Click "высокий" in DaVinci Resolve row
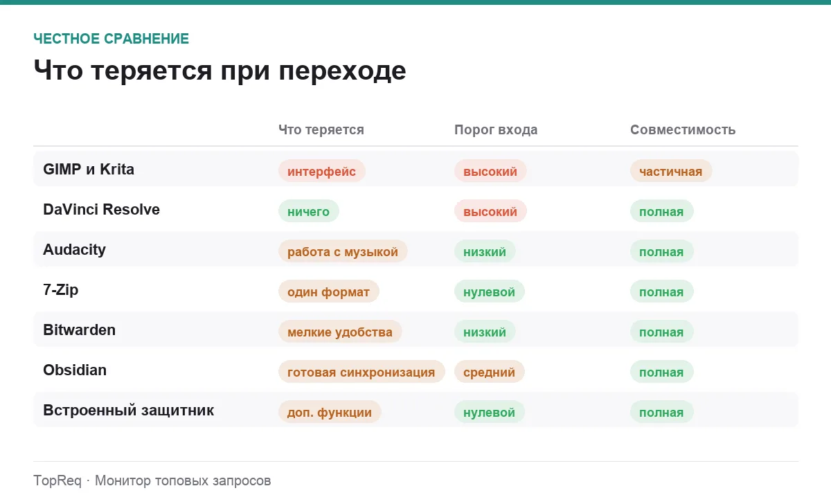831x504 pixels. coord(490,211)
